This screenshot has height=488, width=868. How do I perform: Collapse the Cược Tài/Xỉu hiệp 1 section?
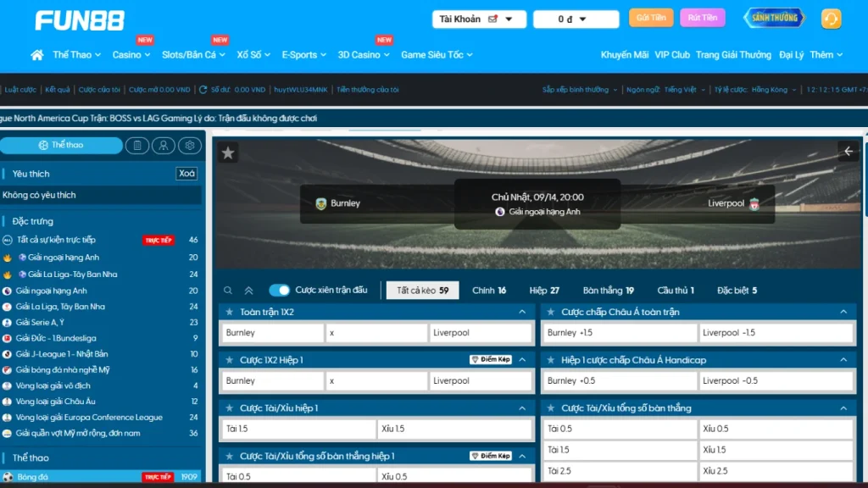coord(522,408)
